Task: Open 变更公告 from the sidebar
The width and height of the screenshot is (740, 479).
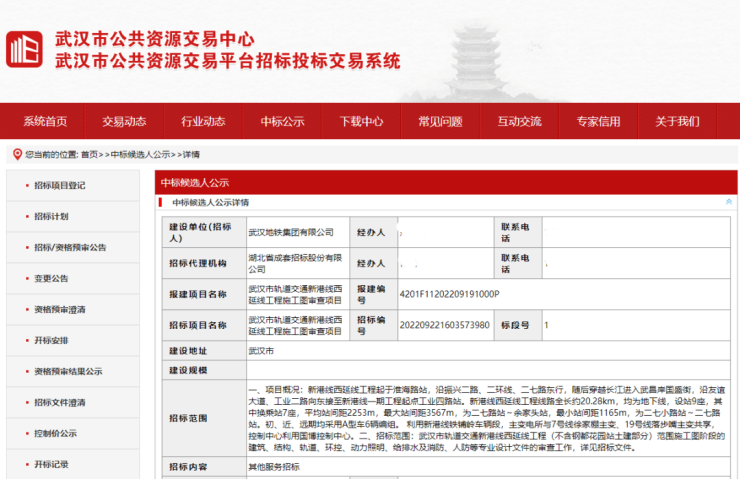Action: tap(51, 278)
